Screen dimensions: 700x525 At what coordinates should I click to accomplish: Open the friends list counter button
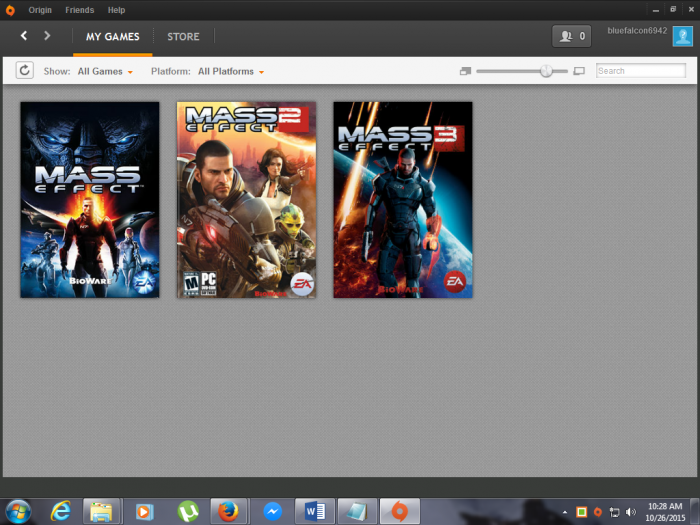point(571,36)
